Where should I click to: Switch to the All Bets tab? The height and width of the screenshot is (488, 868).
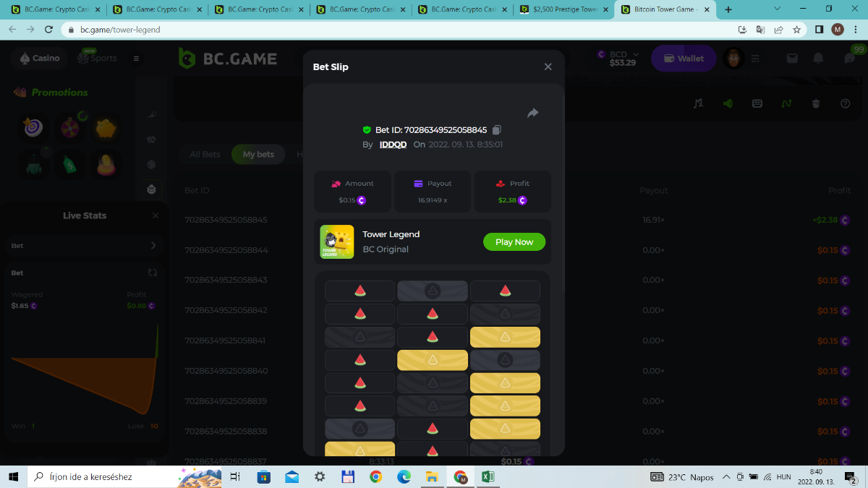pyautogui.click(x=205, y=154)
